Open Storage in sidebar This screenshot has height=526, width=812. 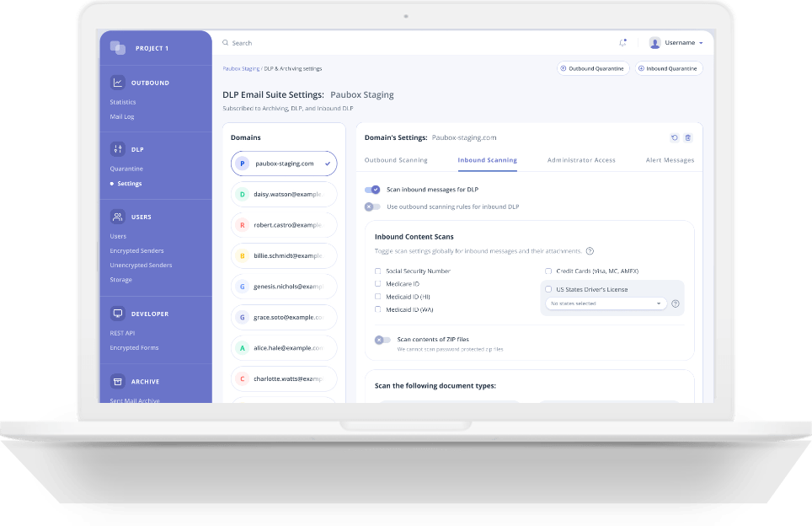120,280
